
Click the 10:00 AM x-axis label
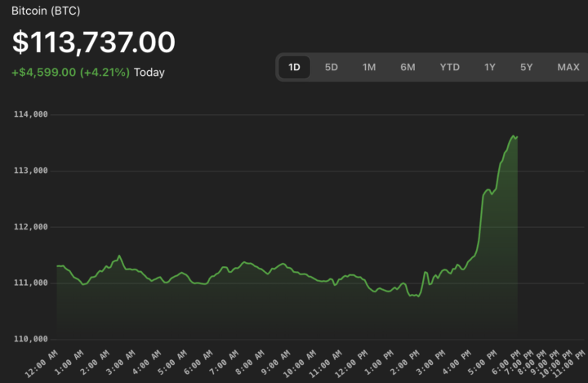(x=300, y=363)
